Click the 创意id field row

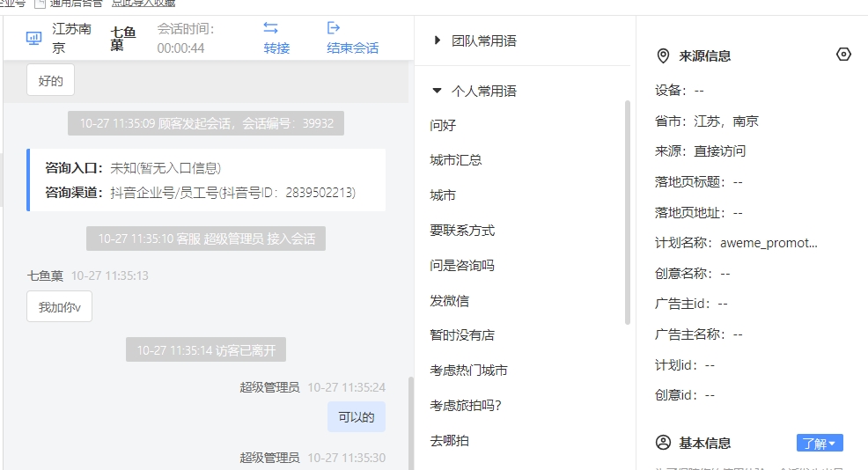tap(685, 394)
